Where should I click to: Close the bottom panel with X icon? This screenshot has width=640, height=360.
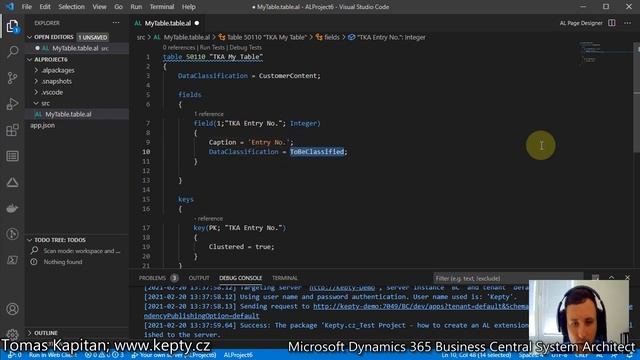[x=627, y=278]
